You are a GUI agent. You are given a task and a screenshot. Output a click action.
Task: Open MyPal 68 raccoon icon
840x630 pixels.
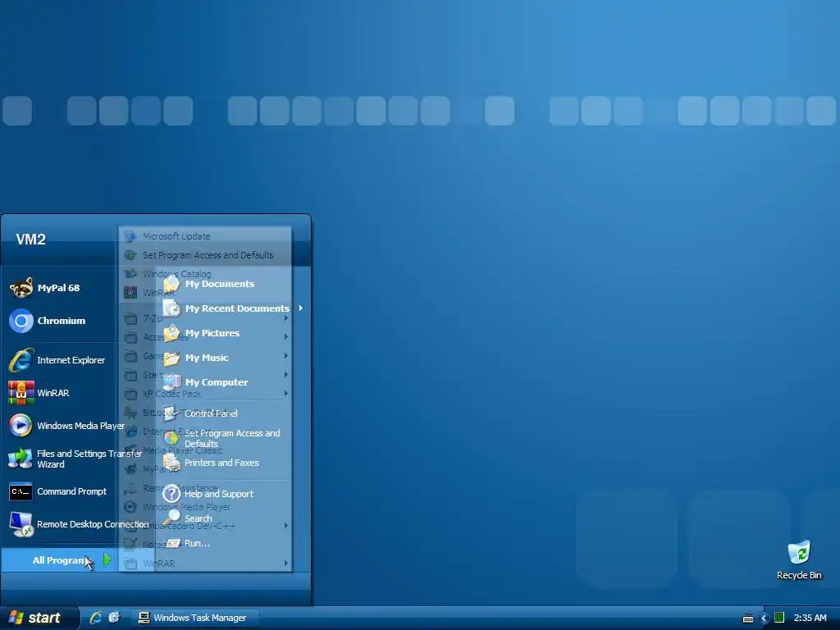click(x=21, y=288)
